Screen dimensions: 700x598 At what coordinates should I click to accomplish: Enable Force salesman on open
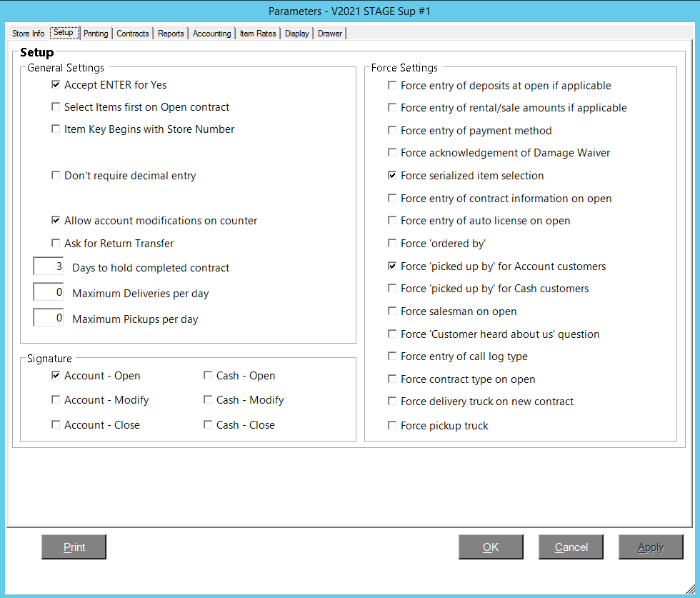[x=392, y=312]
